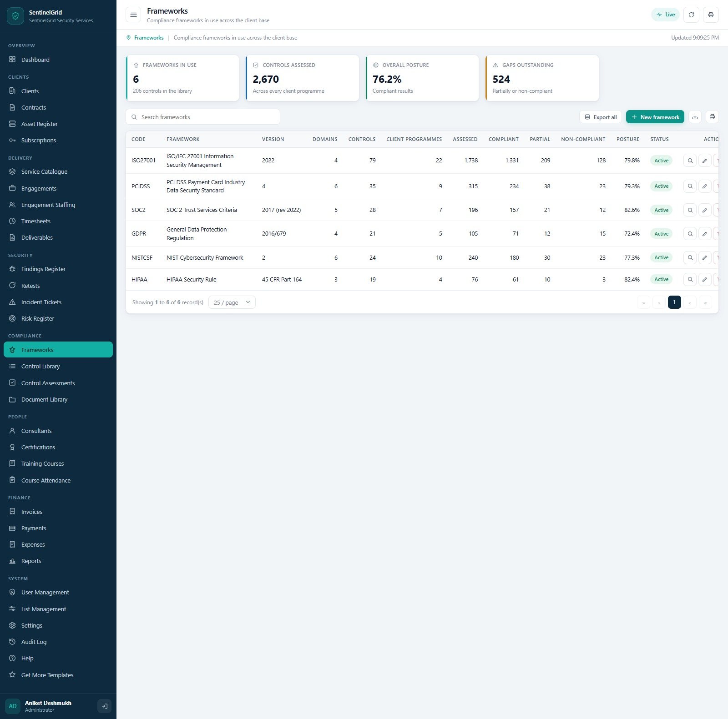Edit the ISO27001 framework row
Image resolution: width=728 pixels, height=719 pixels.
[704, 161]
